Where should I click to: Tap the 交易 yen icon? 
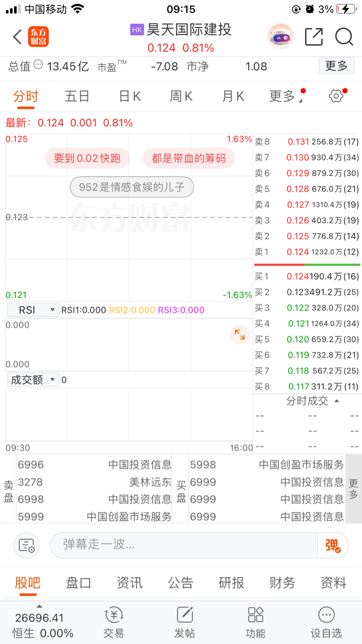pyautogui.click(x=114, y=615)
